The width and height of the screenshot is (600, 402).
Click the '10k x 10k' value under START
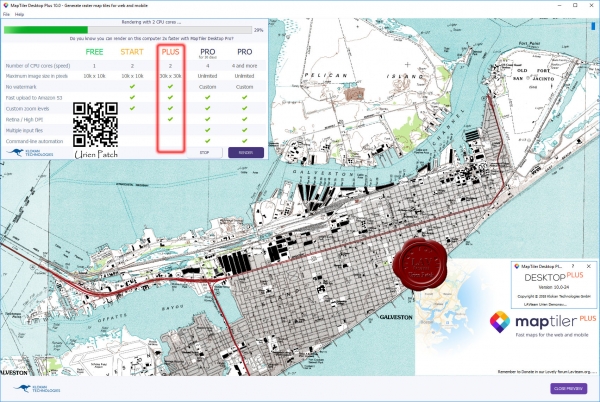[x=132, y=76]
